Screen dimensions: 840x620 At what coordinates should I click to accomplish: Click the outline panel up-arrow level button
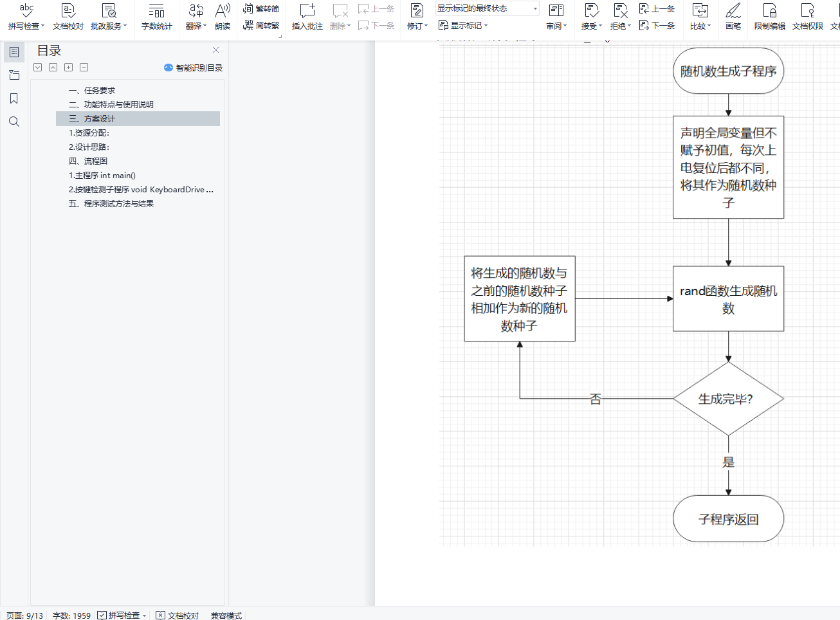[53, 68]
